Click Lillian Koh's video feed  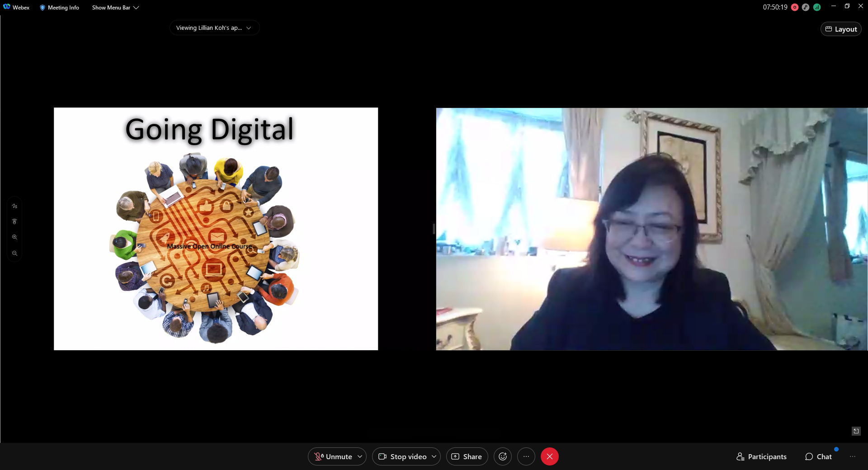point(651,229)
